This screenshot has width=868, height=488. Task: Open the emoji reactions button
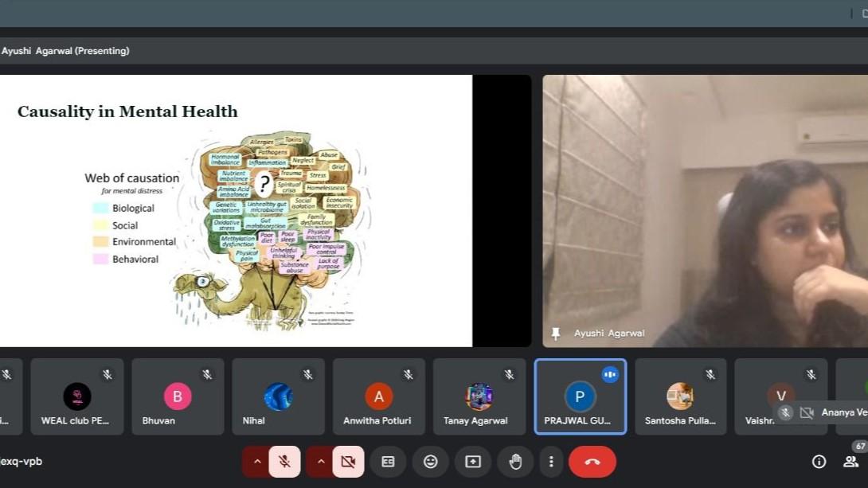pyautogui.click(x=431, y=462)
